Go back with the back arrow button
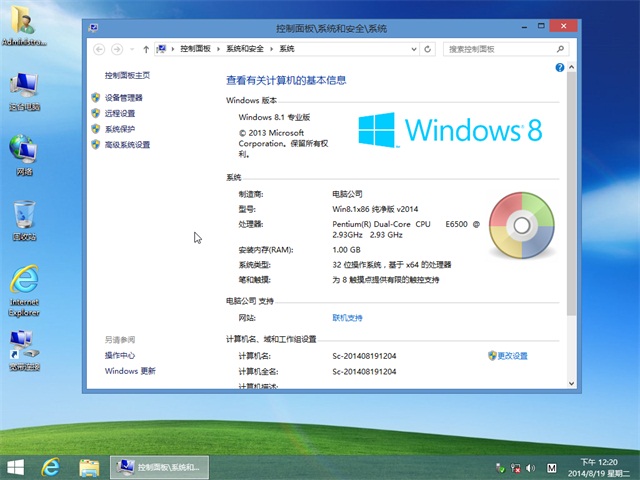Screen dimensions: 640x480 click(x=99, y=49)
